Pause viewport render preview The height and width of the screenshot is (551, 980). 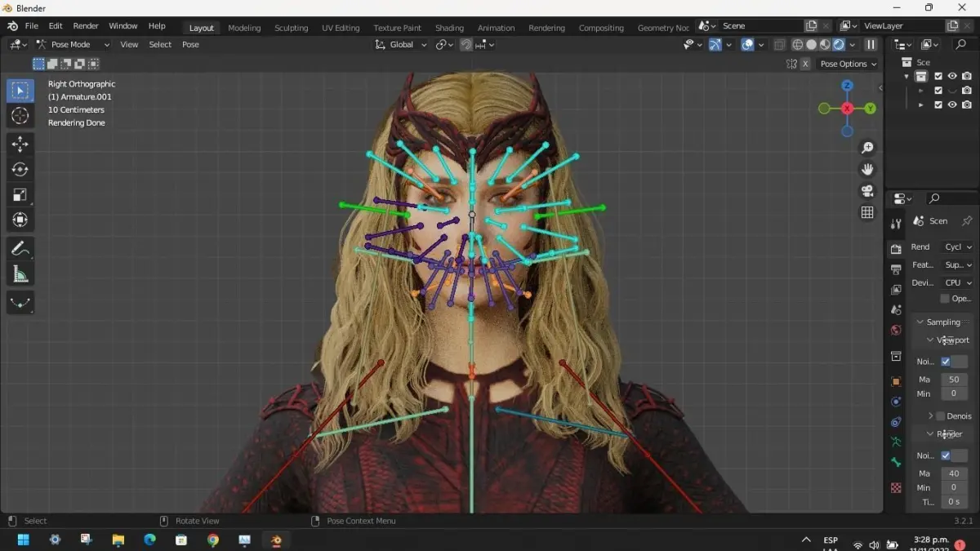871,45
